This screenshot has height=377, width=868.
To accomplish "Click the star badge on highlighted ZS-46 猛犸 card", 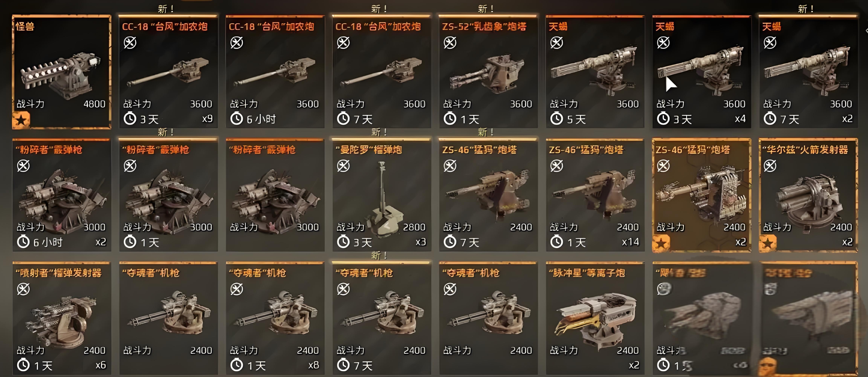I will coord(661,243).
